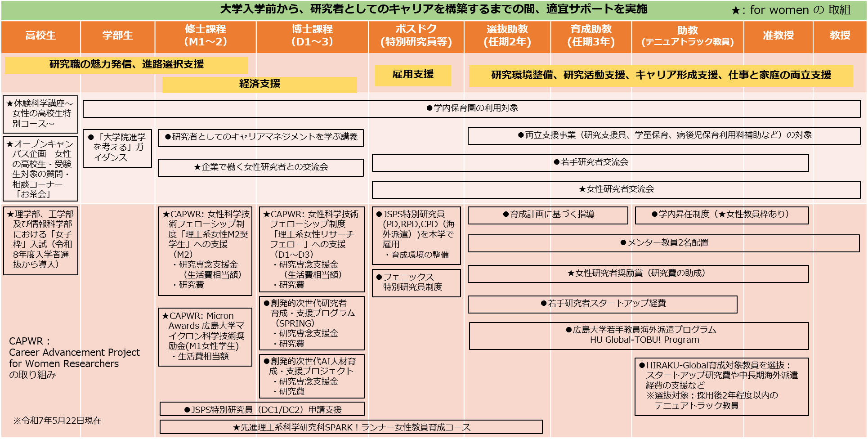Click the 女性研究者交流会 bar
The image size is (868, 439).
(616, 190)
